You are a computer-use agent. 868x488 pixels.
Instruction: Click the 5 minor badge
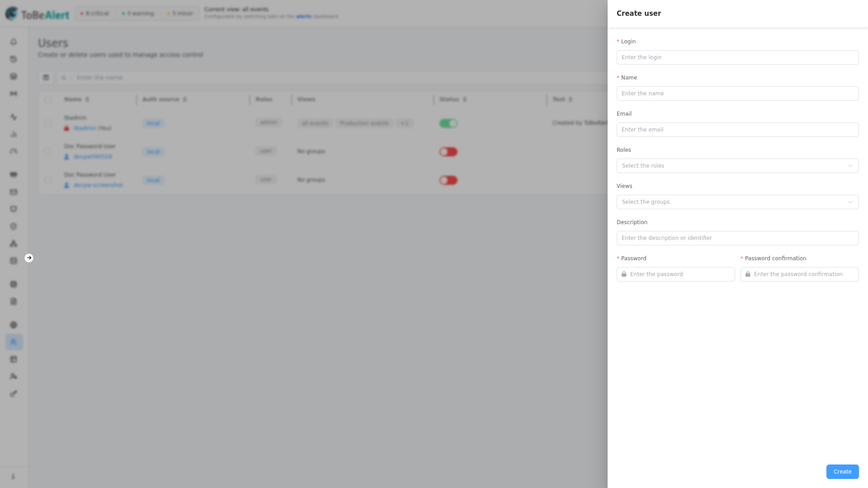click(180, 14)
